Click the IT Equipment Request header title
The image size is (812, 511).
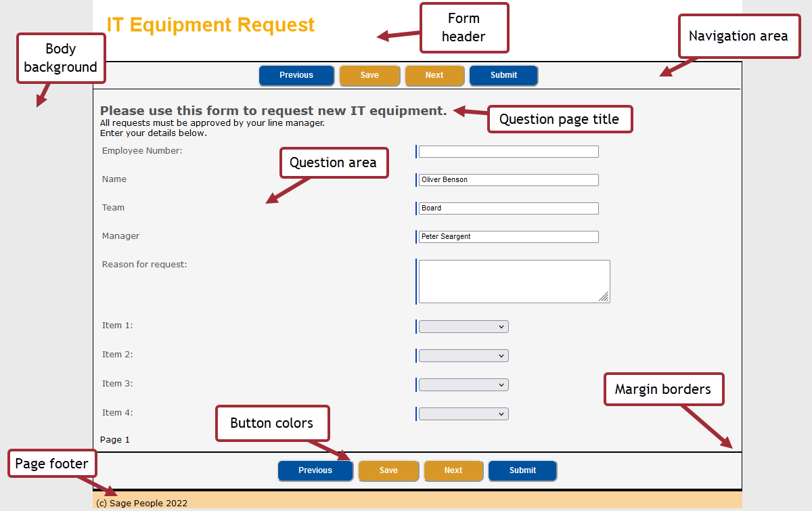click(210, 25)
